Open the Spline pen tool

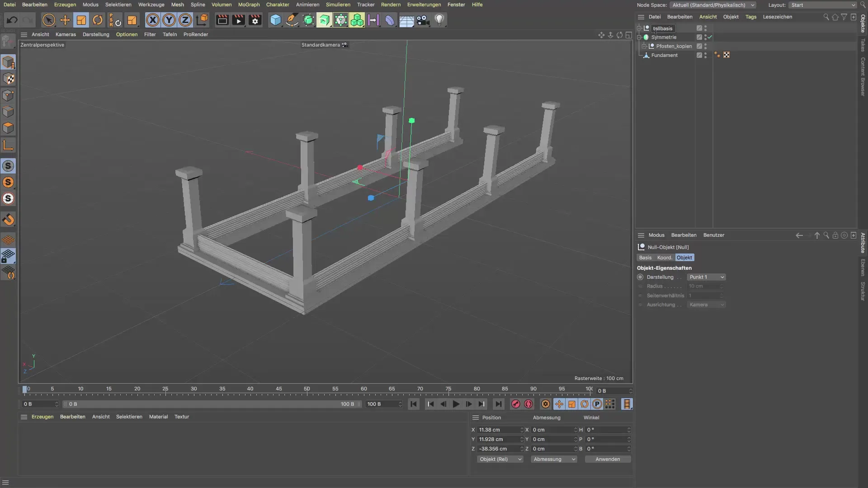(x=292, y=20)
